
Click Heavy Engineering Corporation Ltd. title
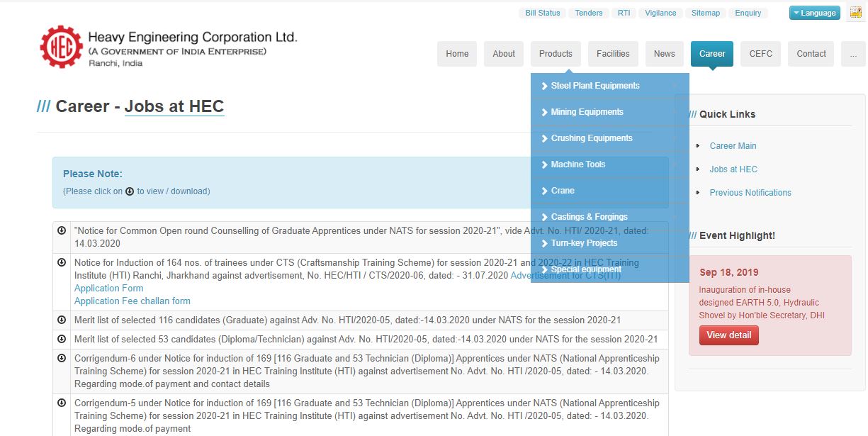coord(193,37)
